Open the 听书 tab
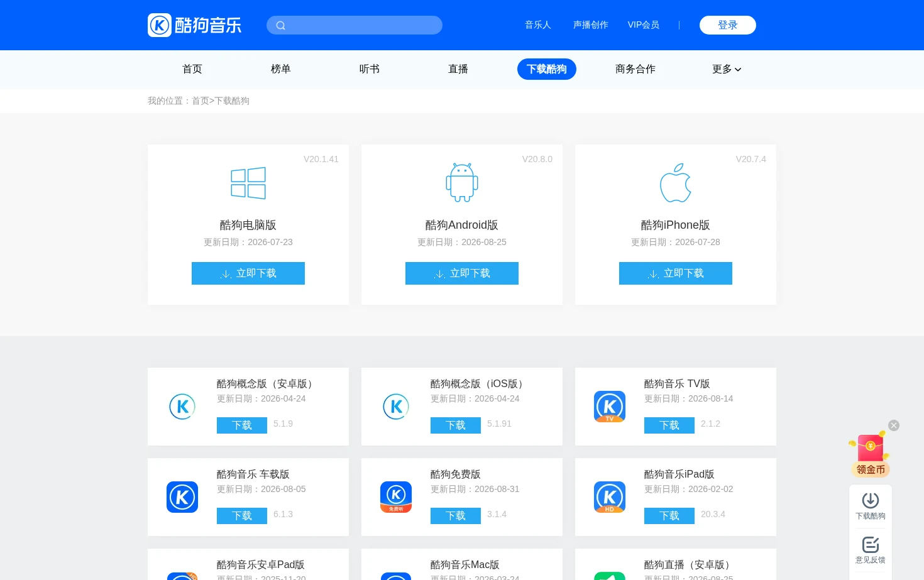 (370, 69)
